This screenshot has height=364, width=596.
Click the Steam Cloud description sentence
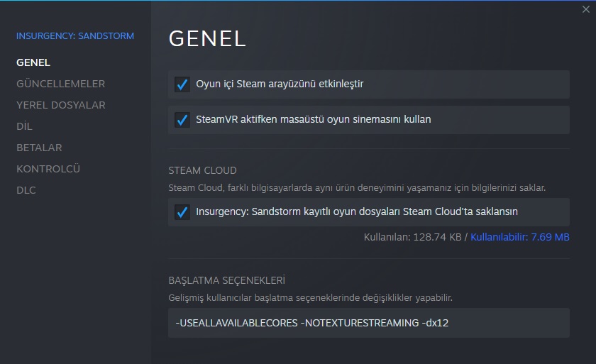(x=357, y=188)
